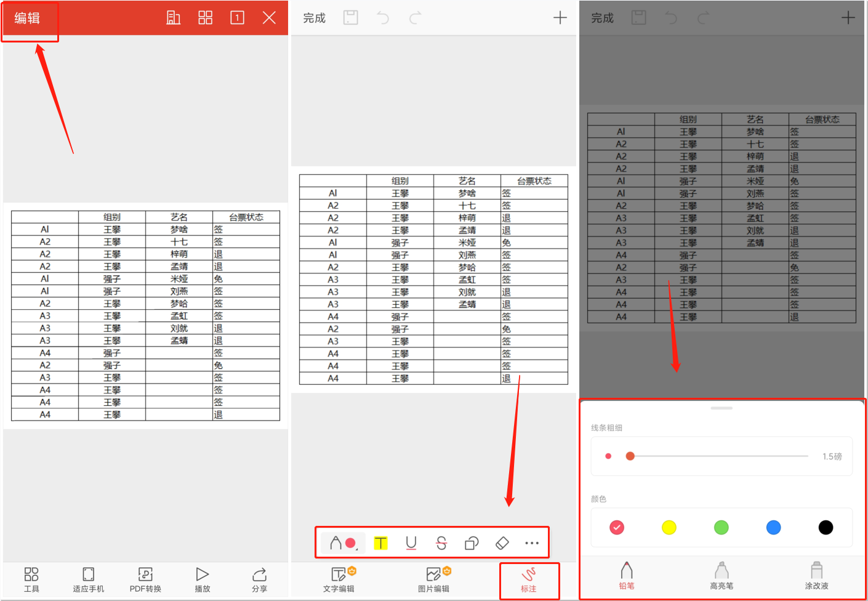Tap 完成 in the middle screen
Viewport: 868px width, 601px height.
coord(314,18)
